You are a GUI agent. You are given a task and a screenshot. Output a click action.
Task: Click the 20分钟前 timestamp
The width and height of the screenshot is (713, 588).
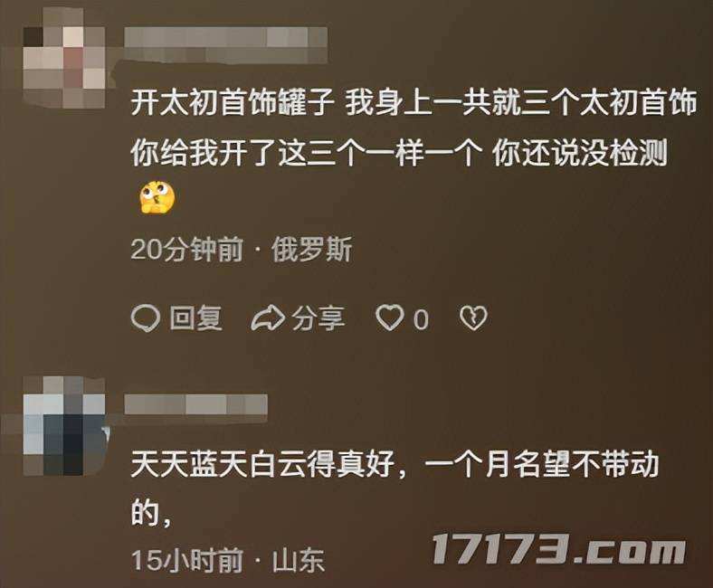point(187,250)
